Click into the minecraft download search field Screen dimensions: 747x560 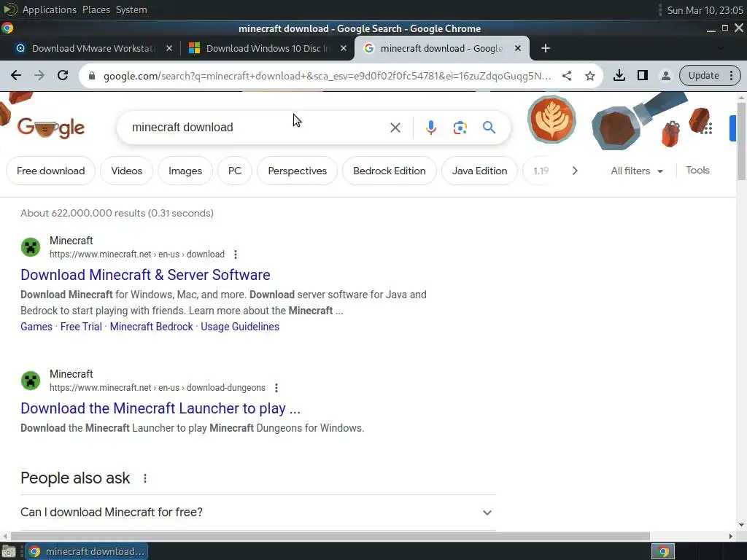255,127
